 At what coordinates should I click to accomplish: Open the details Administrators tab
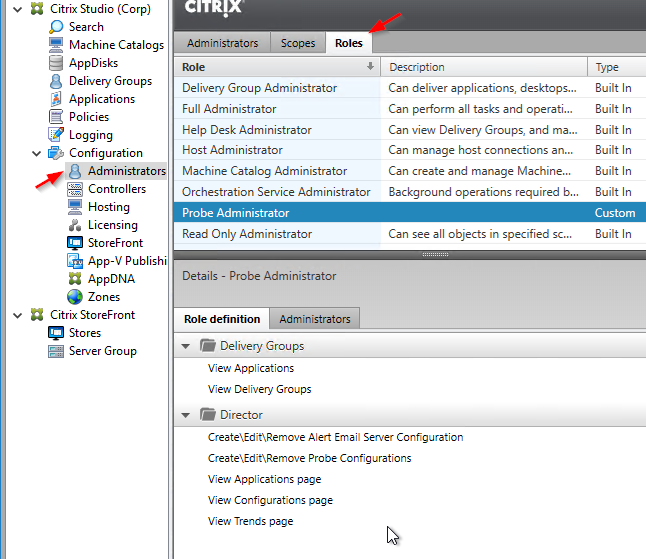(x=315, y=319)
